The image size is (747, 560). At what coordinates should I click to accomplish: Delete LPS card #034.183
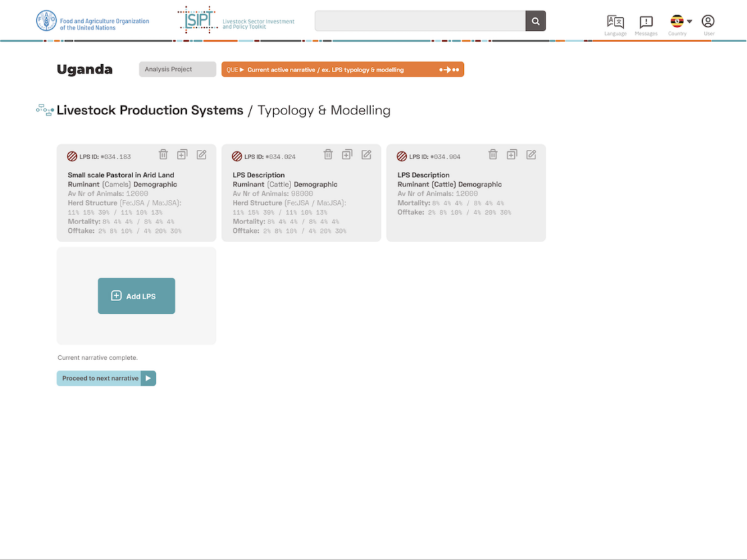[x=163, y=155]
